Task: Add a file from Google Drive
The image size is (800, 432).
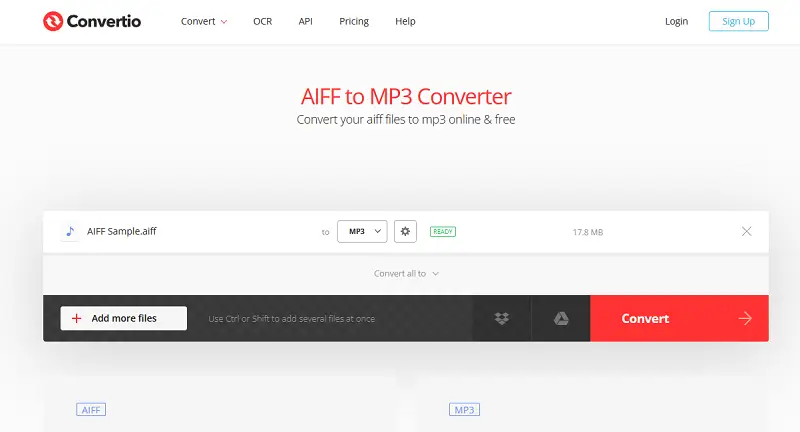Action: coord(561,318)
